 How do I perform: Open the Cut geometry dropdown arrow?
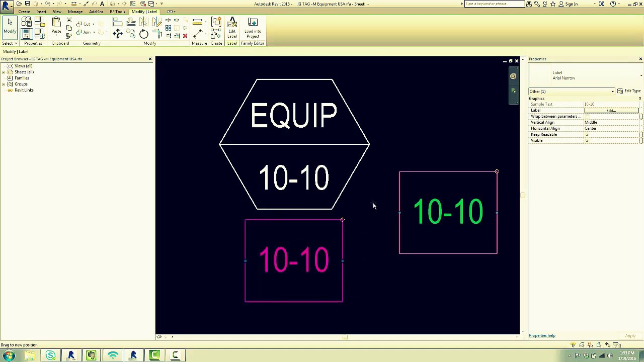point(94,24)
